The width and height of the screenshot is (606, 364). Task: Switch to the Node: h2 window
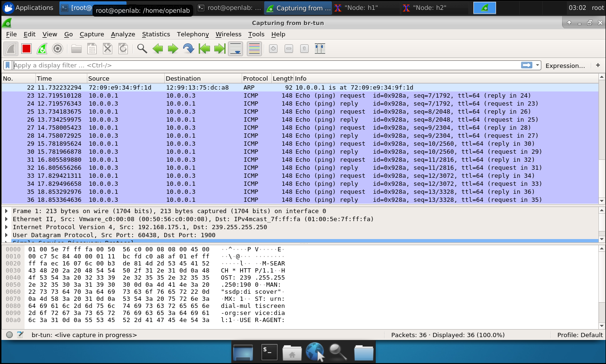[435, 8]
